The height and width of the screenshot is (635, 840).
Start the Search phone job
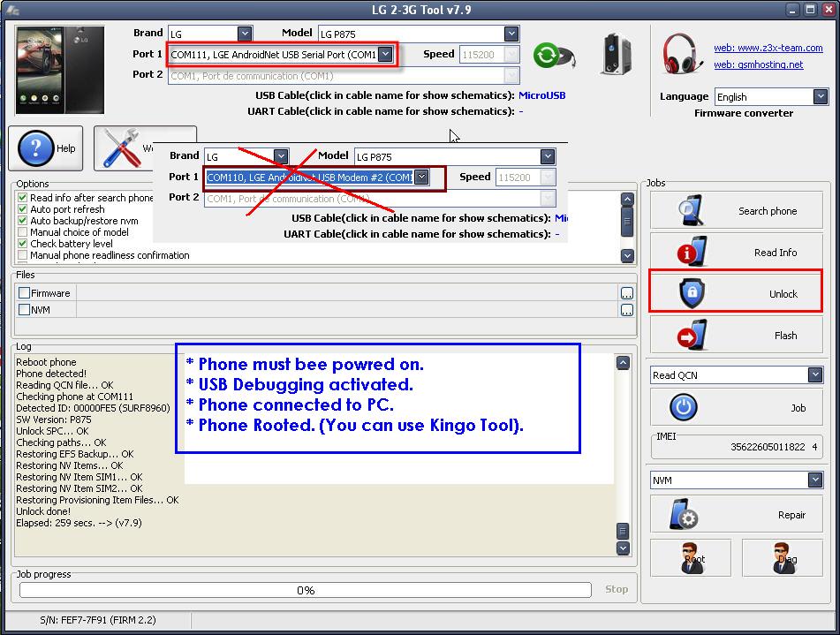[736, 210]
